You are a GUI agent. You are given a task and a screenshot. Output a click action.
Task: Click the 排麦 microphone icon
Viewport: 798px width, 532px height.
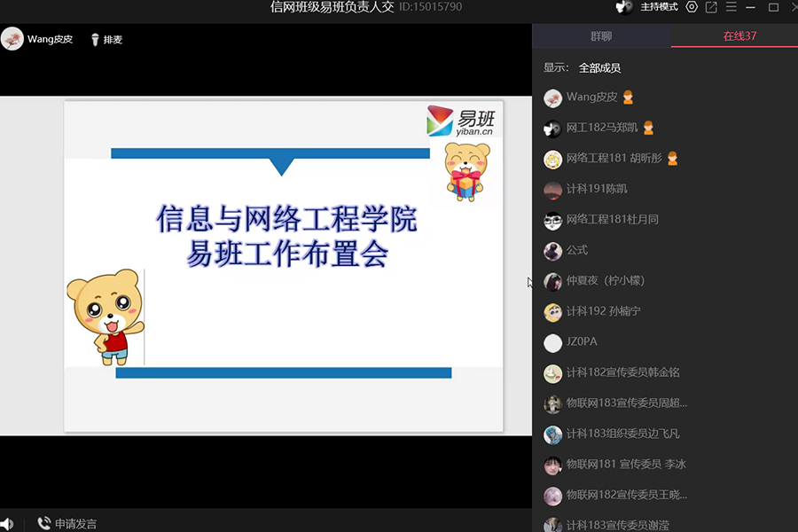click(95, 40)
